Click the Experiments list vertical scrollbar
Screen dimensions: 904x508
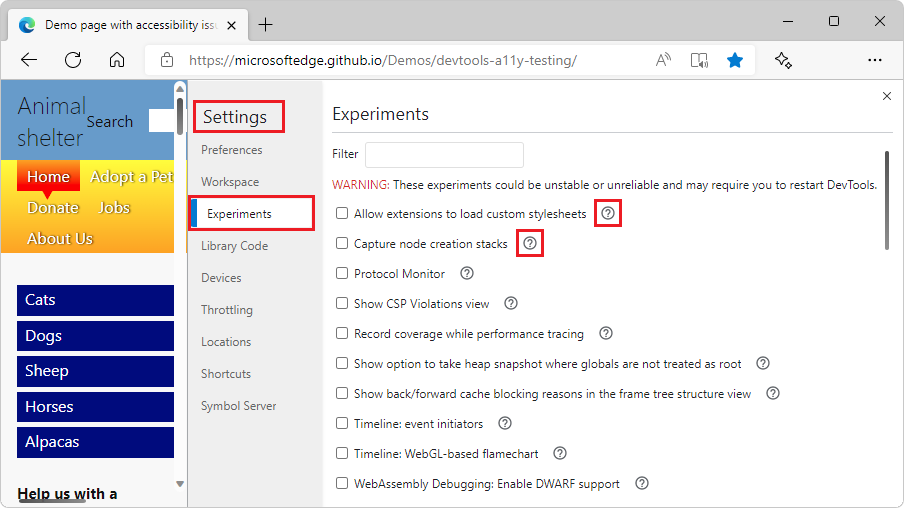click(x=887, y=200)
